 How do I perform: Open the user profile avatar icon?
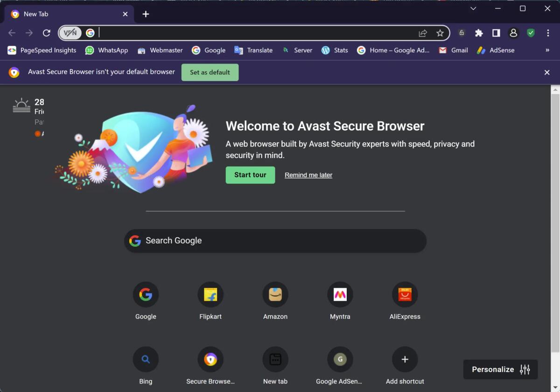point(513,33)
